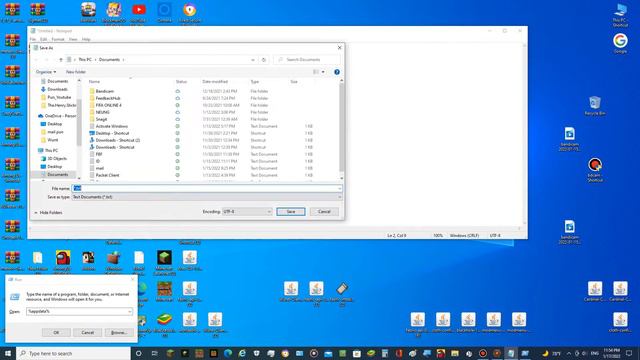The height and width of the screenshot is (360, 640).
Task: Click the ENG language indicator
Action: [x=595, y=353]
